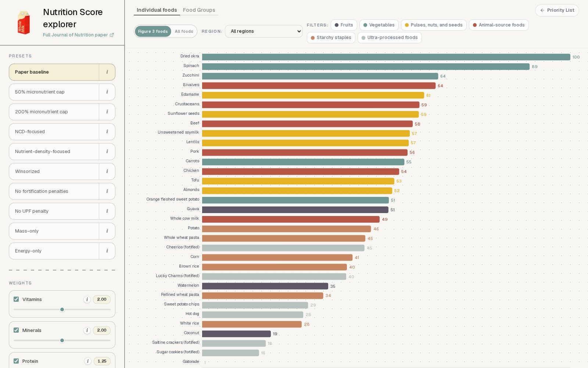Click 'Orange fleshed sweet potato' label
The width and height of the screenshot is (588, 368).
173,199
